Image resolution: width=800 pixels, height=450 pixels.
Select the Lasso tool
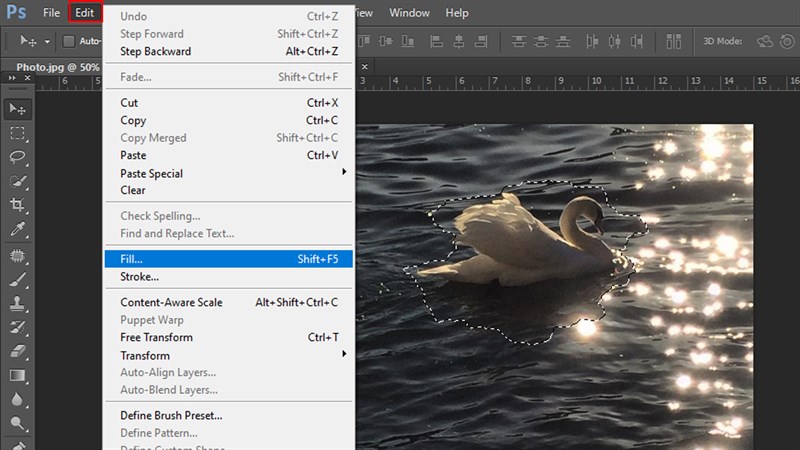click(17, 157)
